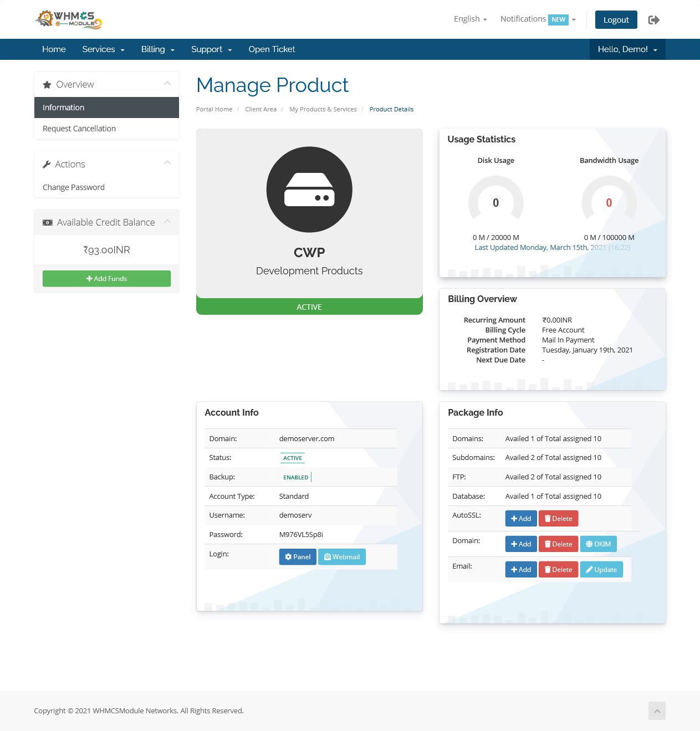Click the demoserver.com domain value

[x=306, y=438]
